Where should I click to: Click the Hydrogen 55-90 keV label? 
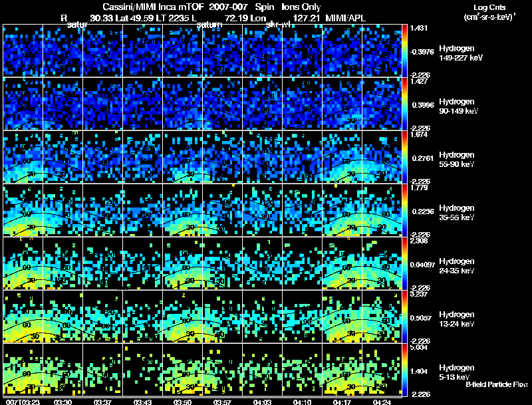[x=457, y=160]
